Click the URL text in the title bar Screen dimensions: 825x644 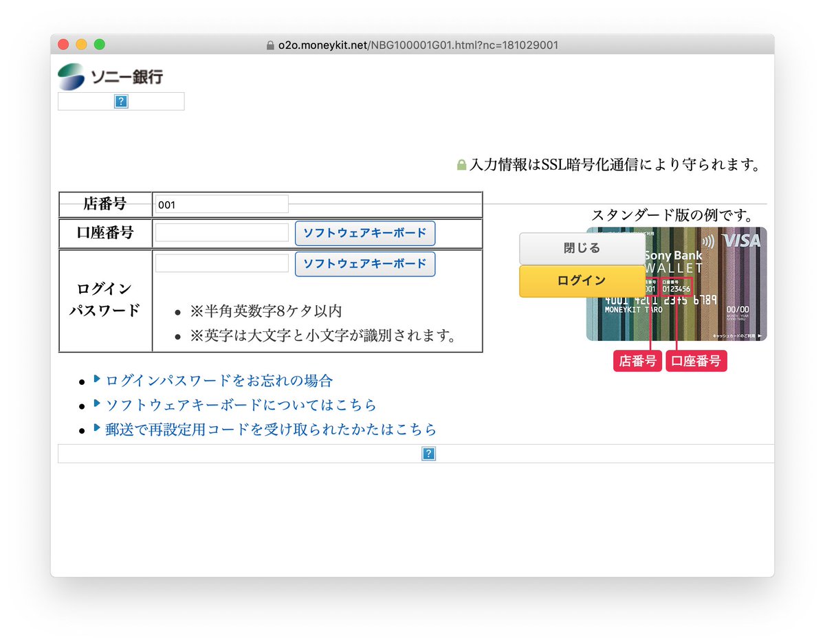418,45
